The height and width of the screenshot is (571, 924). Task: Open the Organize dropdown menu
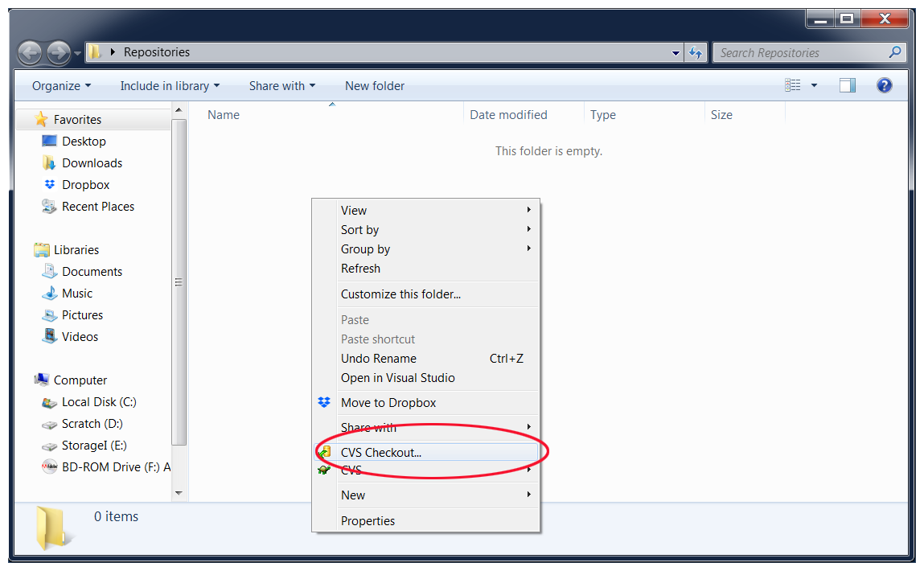[x=61, y=86]
